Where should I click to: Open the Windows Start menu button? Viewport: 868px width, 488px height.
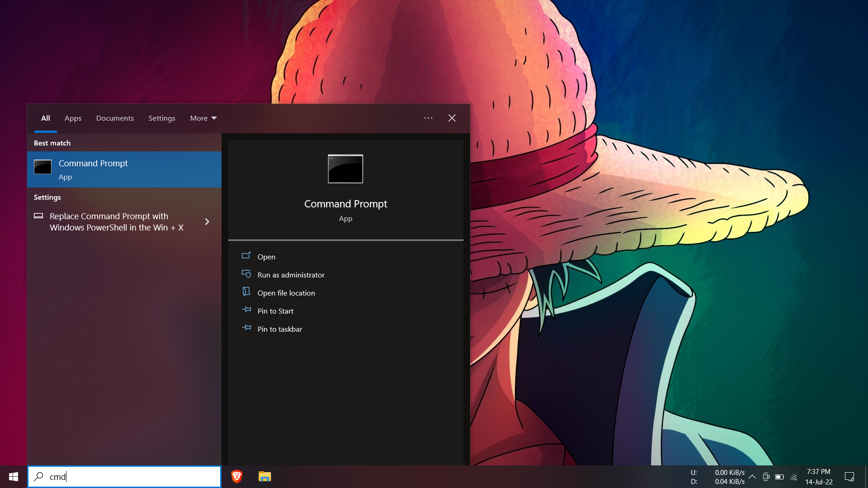pos(14,477)
